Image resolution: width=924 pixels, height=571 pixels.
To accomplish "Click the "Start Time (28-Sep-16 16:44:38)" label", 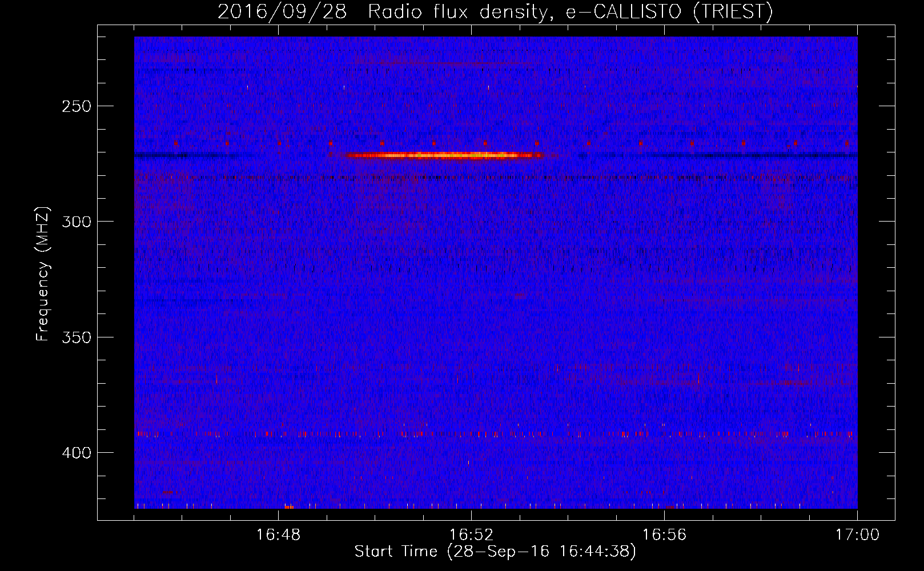I will [495, 552].
